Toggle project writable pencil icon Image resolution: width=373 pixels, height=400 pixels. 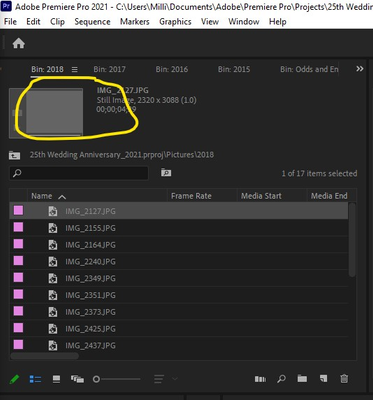(x=14, y=379)
